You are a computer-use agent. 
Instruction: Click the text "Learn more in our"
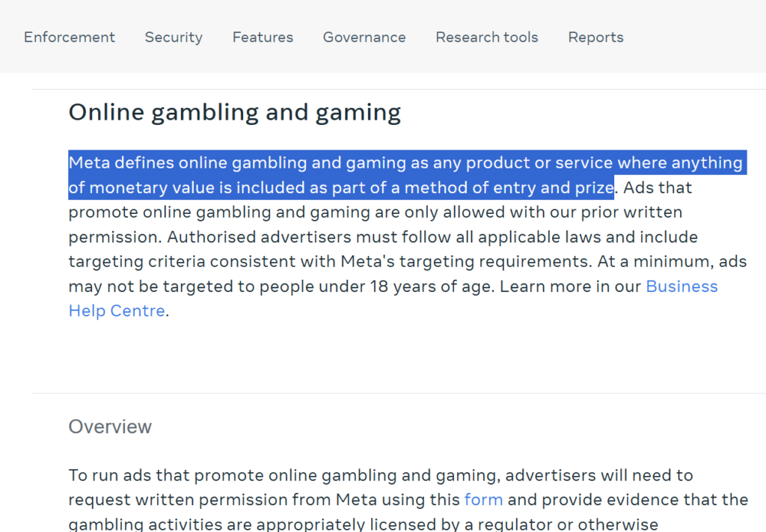[x=572, y=287]
